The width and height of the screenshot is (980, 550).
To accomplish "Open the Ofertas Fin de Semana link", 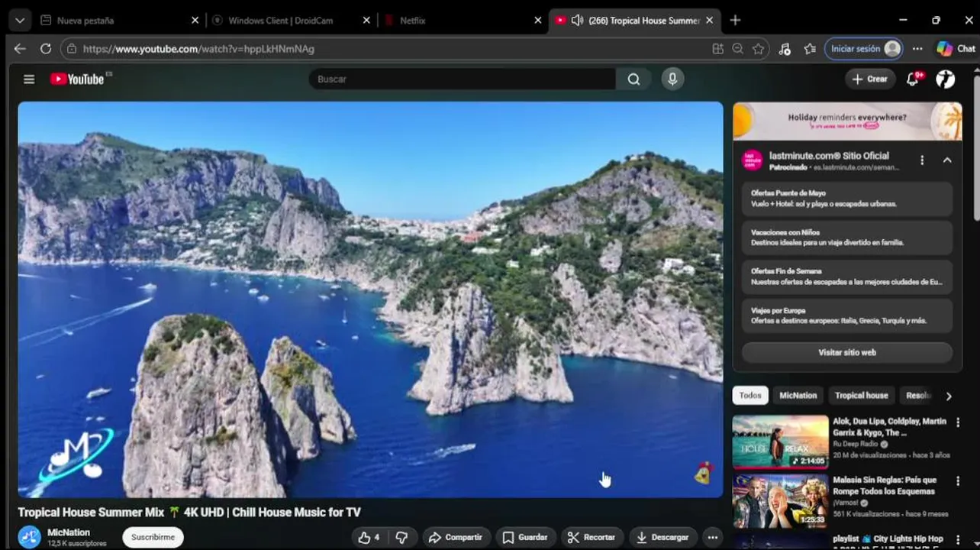I will [x=847, y=277].
